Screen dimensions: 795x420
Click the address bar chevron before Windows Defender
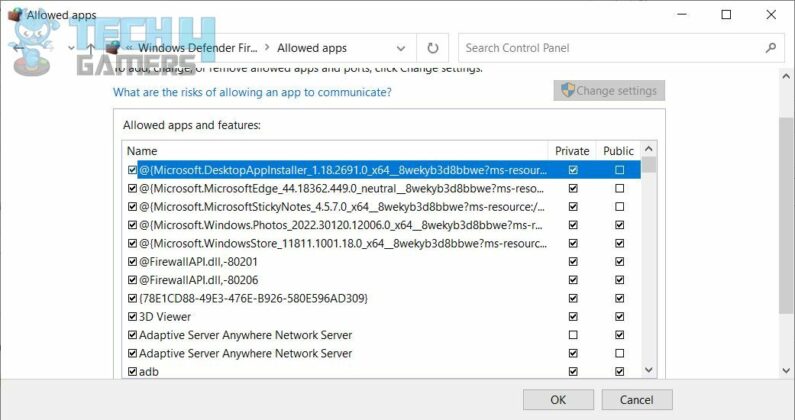130,48
